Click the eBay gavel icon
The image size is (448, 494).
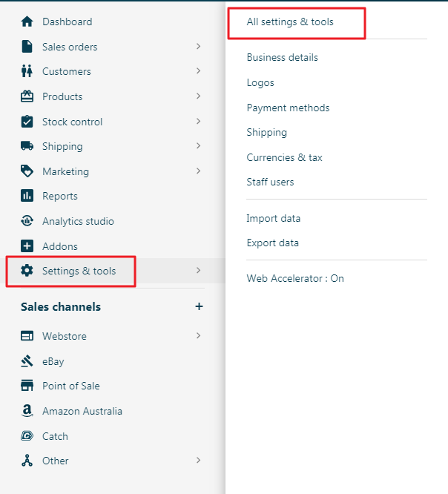coord(27,361)
